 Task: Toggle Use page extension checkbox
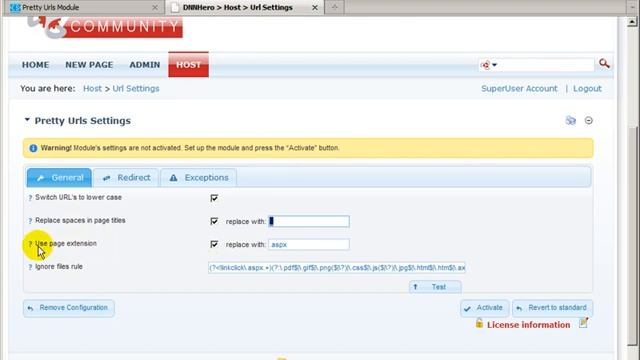[x=214, y=244]
